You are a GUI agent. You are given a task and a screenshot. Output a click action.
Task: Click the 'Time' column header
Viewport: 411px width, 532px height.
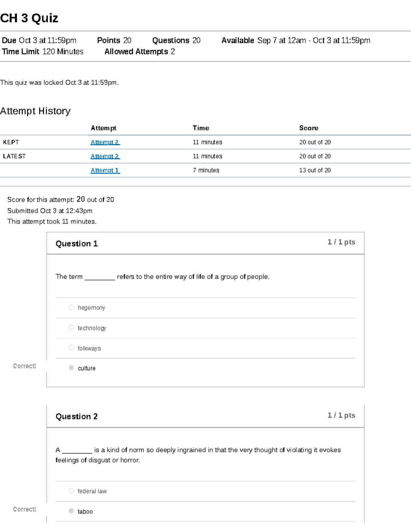pos(201,128)
